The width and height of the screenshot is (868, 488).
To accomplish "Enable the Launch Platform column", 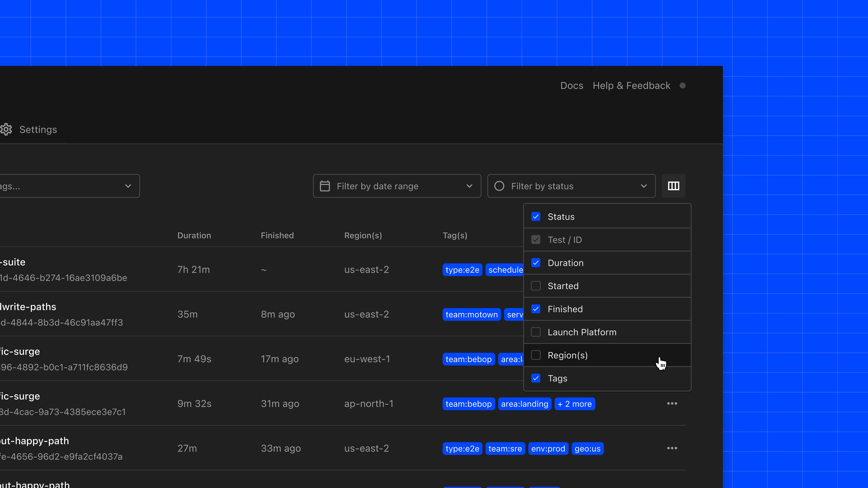I will pyautogui.click(x=536, y=332).
